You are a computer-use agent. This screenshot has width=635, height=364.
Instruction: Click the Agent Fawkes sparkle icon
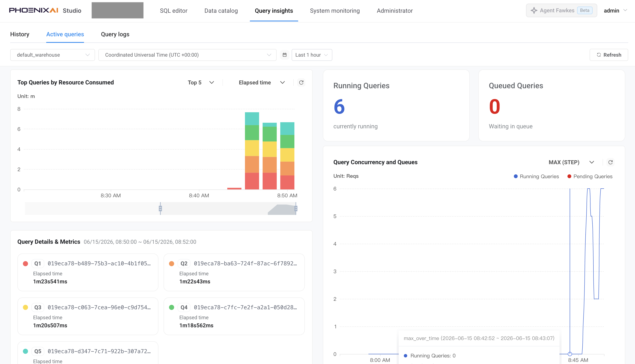[x=534, y=11]
